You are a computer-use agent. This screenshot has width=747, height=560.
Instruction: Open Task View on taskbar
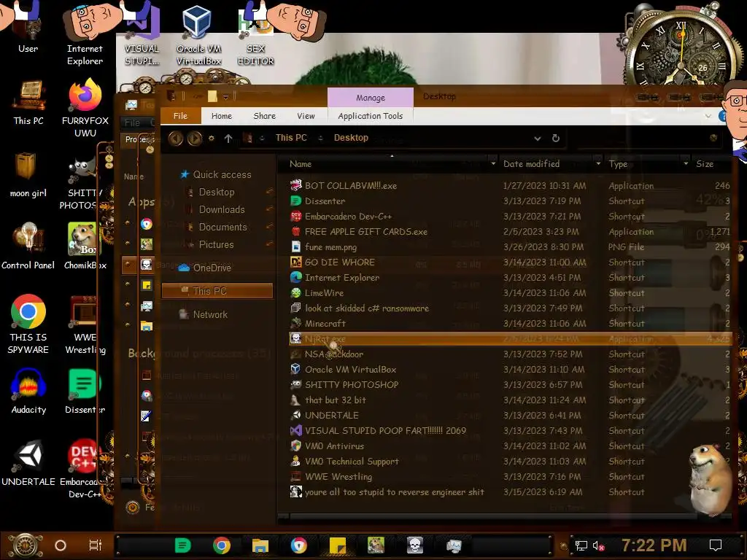point(96,545)
